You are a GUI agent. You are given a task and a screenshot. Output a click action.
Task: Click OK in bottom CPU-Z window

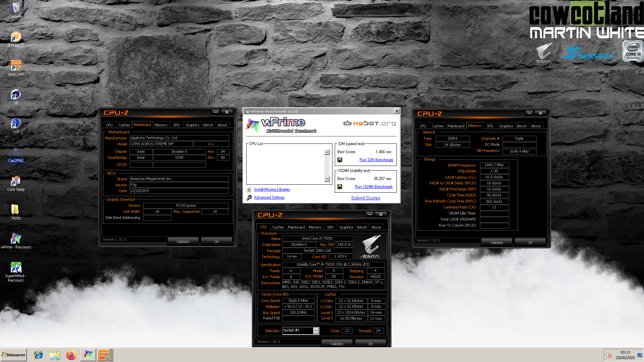point(370,344)
